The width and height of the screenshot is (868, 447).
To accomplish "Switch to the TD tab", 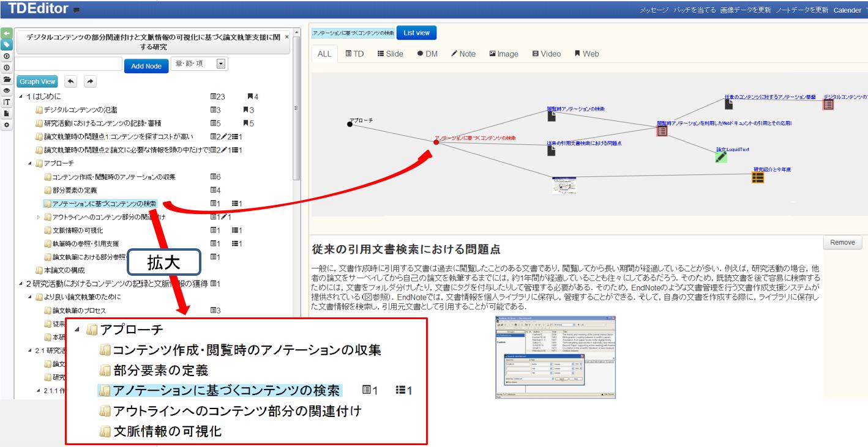I will 354,54.
